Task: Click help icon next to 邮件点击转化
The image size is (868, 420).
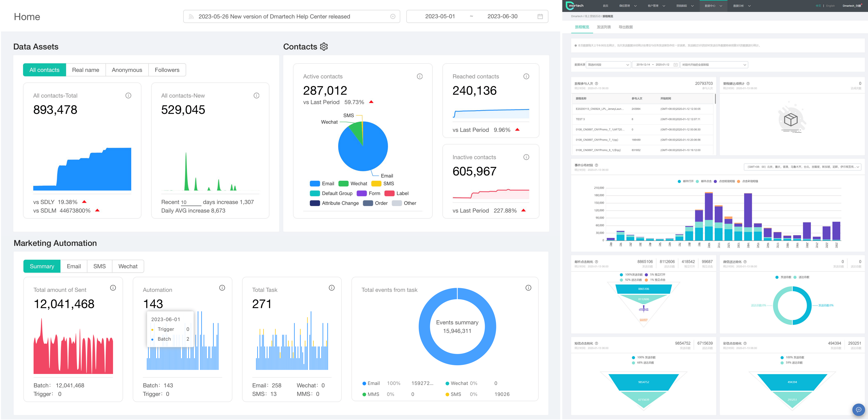Action: pyautogui.click(x=596, y=262)
